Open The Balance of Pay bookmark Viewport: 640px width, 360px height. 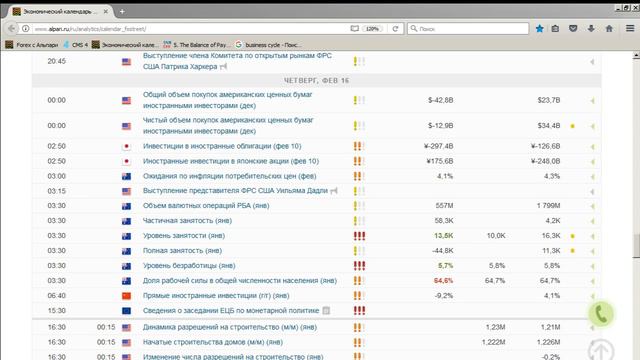197,45
